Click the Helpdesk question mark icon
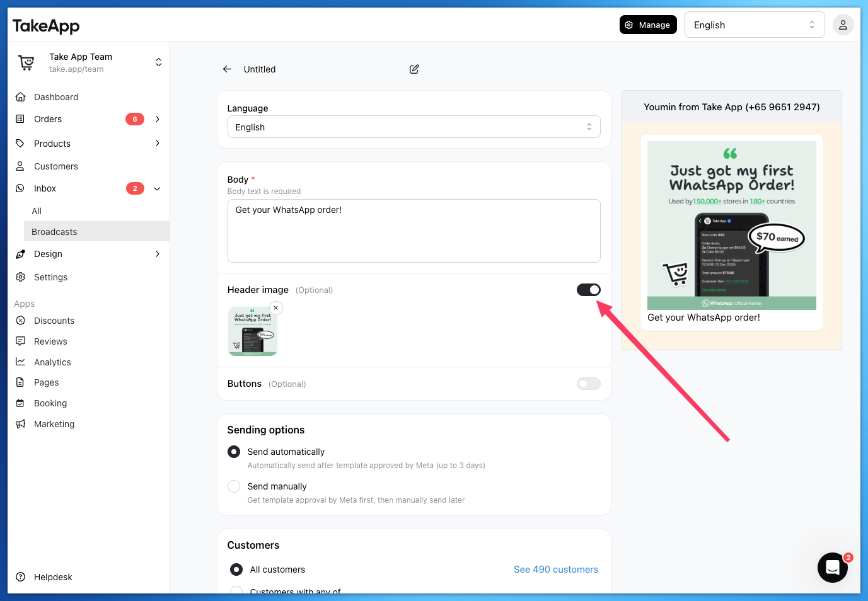868x601 pixels. pyautogui.click(x=20, y=577)
